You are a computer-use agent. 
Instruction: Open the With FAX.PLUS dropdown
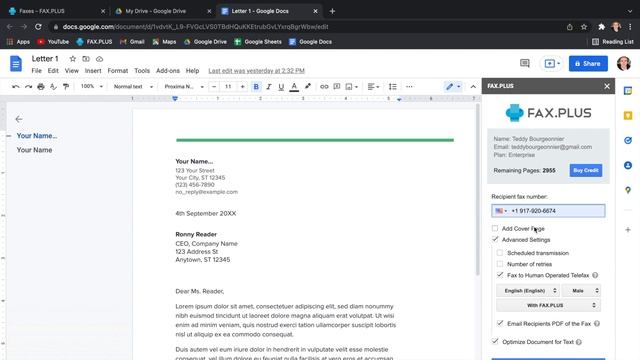548,305
